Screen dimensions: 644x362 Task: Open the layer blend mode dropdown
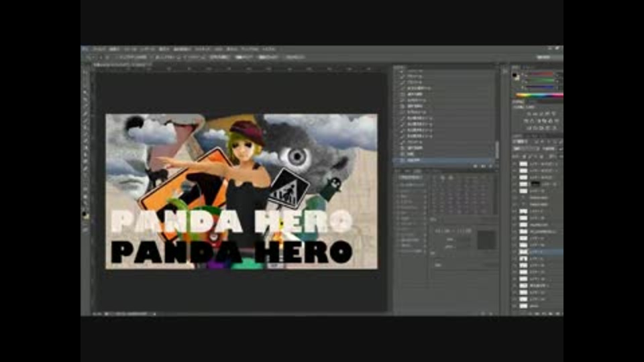pos(527,149)
